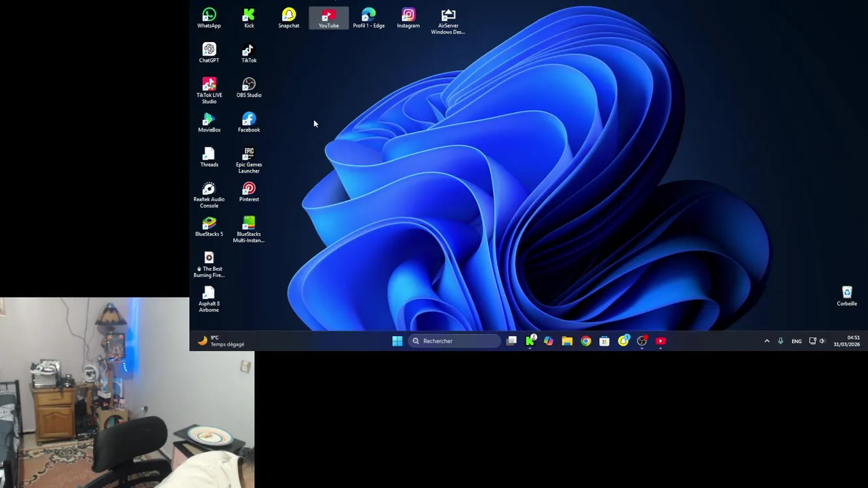Open the Windows Start menu
The height and width of the screenshot is (488, 868).
point(397,341)
